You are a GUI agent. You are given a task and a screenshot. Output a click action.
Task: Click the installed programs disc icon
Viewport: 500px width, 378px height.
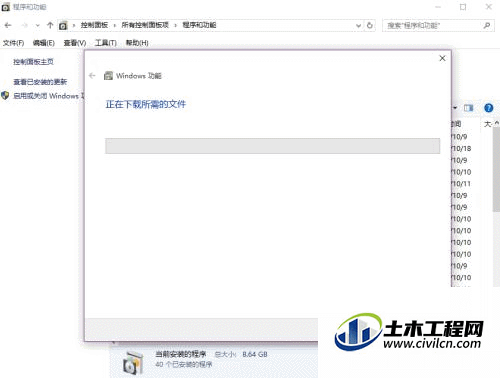pos(133,362)
